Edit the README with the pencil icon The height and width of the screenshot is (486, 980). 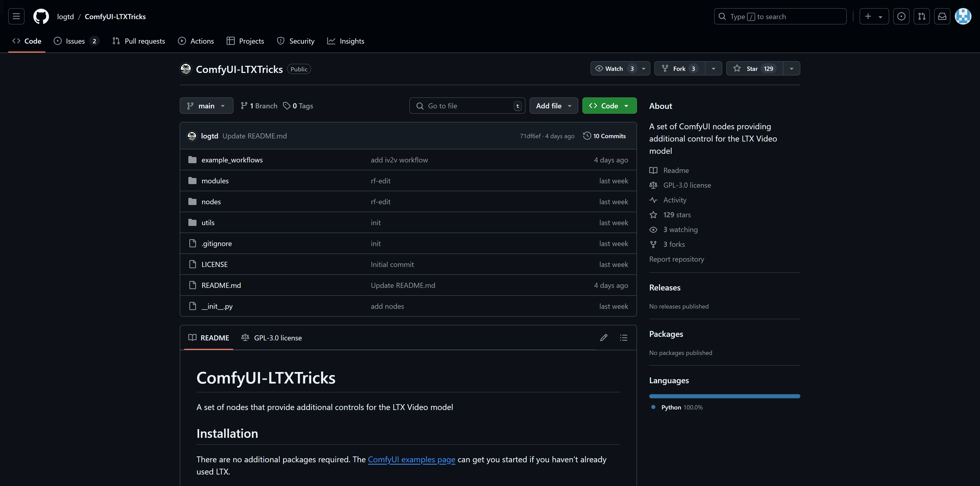point(604,337)
